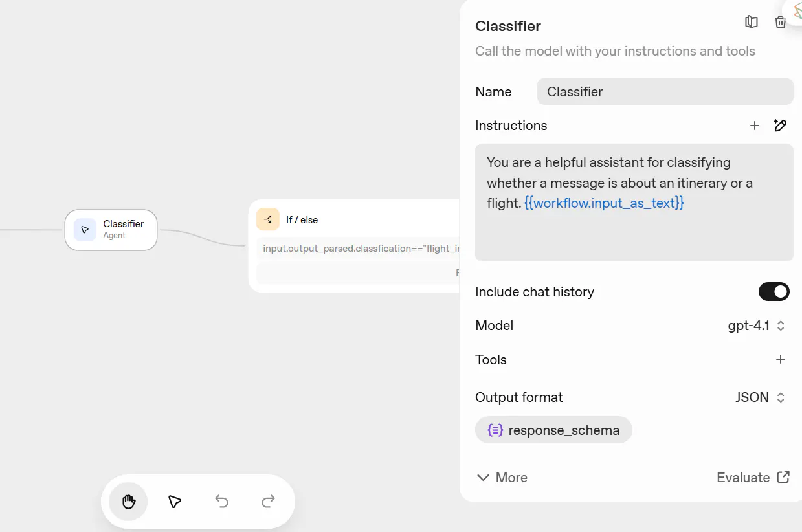Click the generate instructions pencil icon
The height and width of the screenshot is (532, 802).
tap(781, 126)
